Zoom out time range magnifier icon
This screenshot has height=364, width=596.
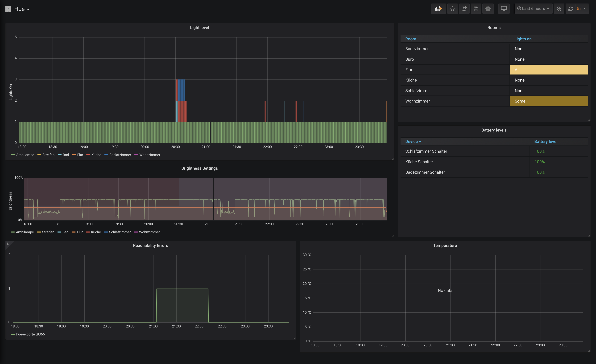click(559, 9)
